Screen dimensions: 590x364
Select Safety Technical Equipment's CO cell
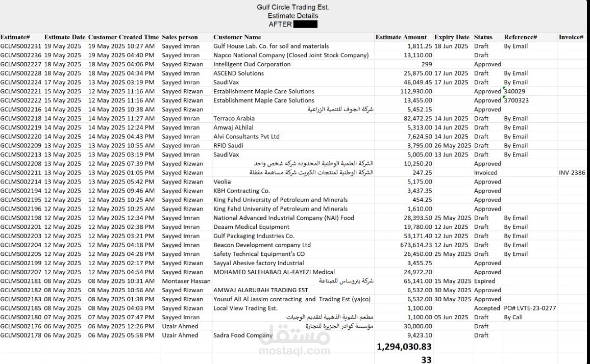pyautogui.click(x=259, y=254)
